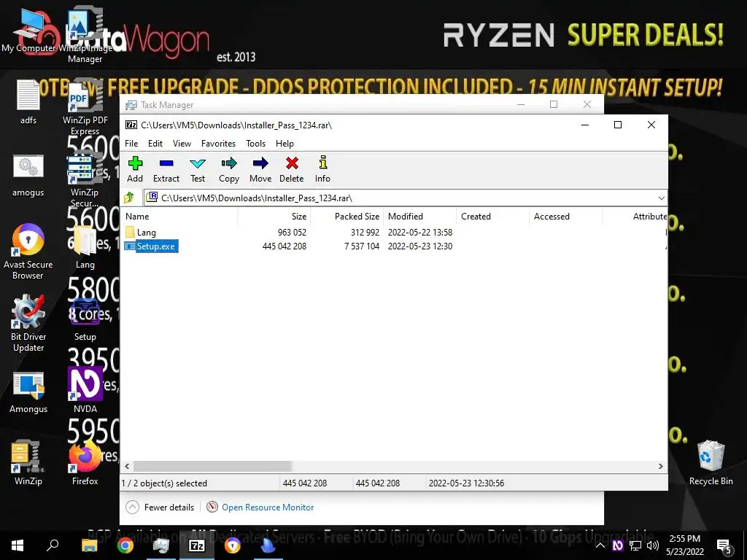Screen dimensions: 747x560
Task: Open Avast Secure Browser taskbar icon
Action: coord(233,545)
